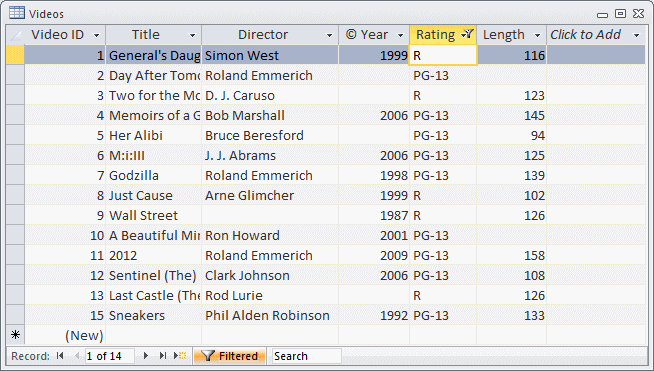Click the Wall Street title cell
654x371 pixels.
coord(154,216)
